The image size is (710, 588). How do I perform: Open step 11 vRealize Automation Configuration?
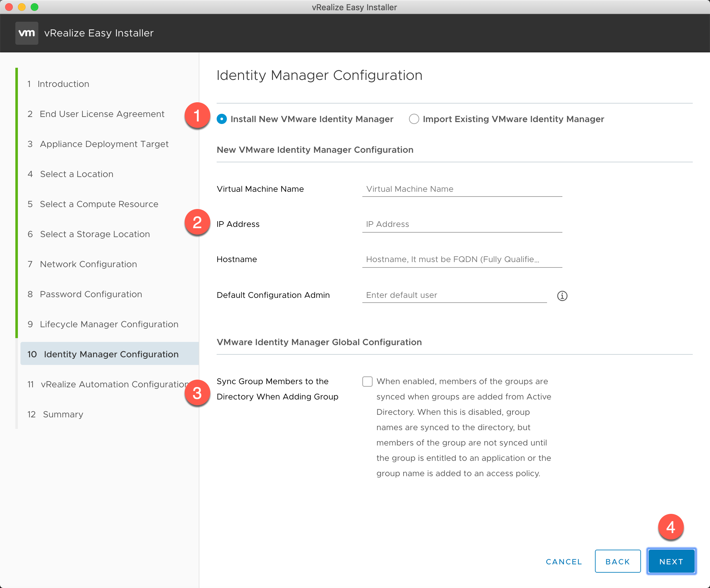tap(108, 384)
